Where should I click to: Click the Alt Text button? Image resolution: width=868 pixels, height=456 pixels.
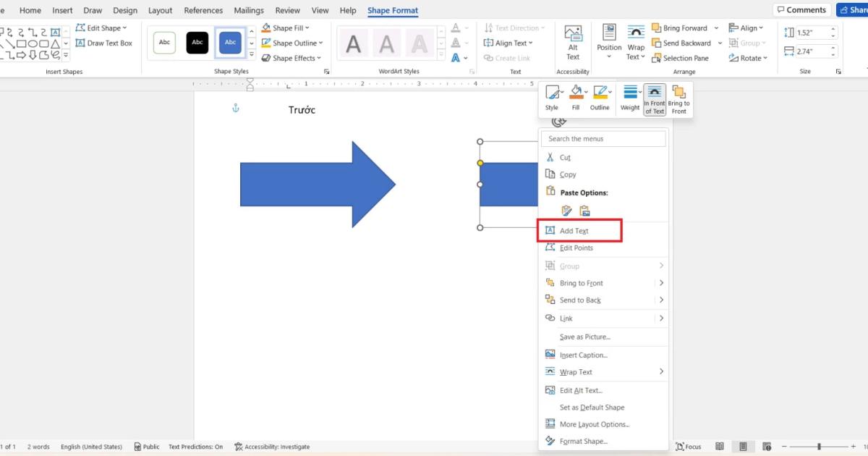tap(573, 43)
